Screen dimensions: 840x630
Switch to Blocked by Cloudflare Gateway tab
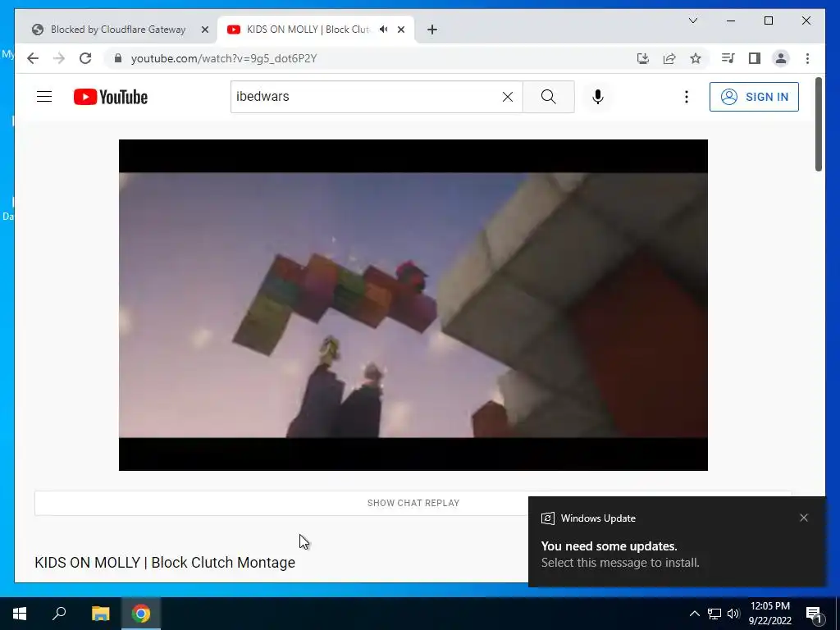[x=118, y=30]
